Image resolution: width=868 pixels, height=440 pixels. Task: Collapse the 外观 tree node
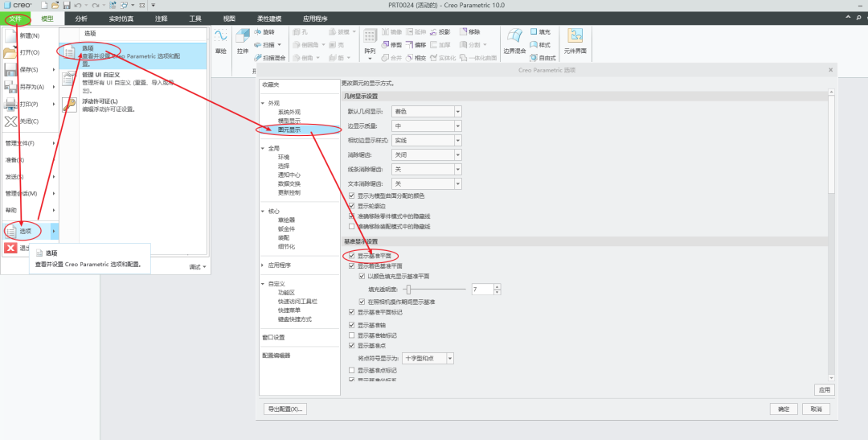[264, 103]
